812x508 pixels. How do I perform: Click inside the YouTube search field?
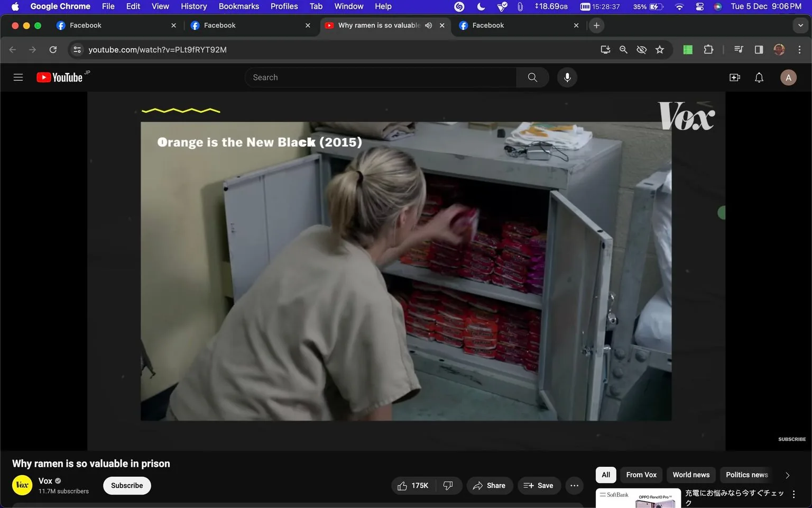click(x=381, y=77)
